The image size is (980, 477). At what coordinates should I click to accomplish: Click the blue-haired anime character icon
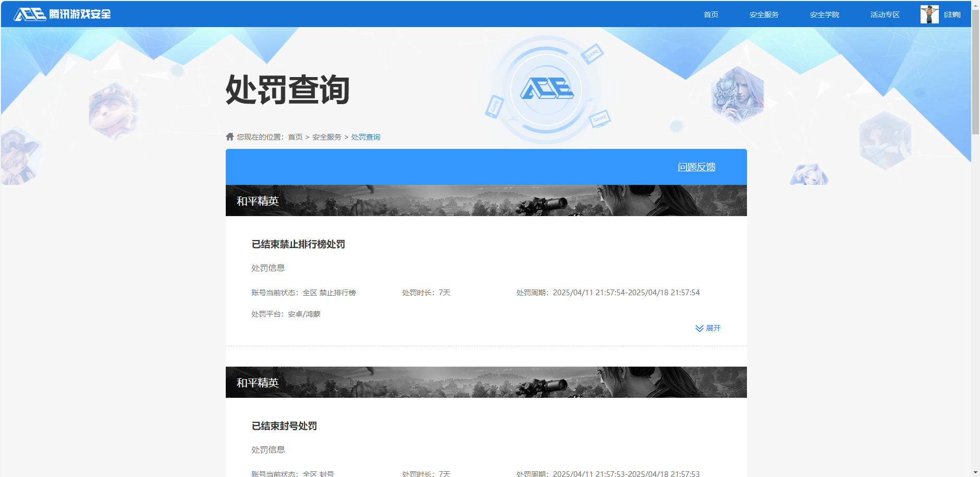(809, 175)
